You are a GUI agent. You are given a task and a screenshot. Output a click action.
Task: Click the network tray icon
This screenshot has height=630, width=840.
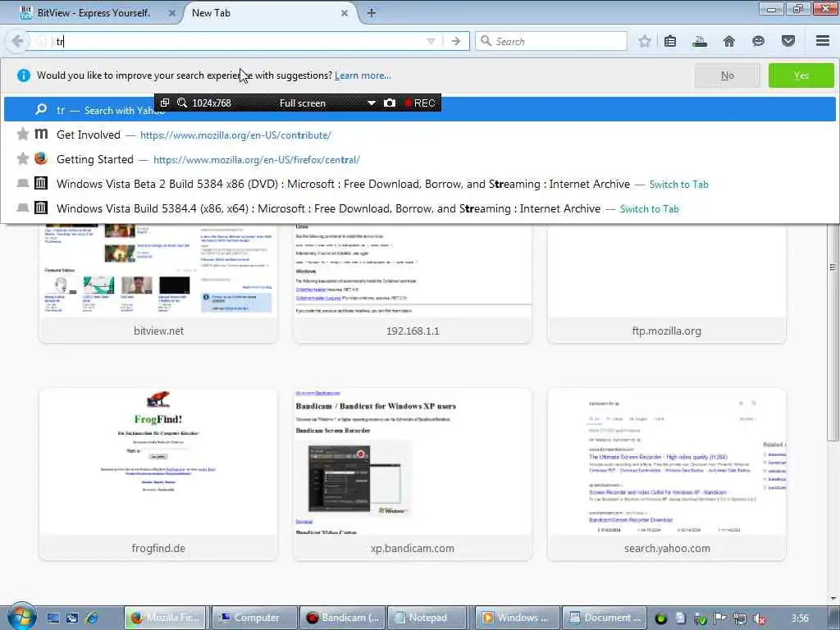[x=739, y=619]
